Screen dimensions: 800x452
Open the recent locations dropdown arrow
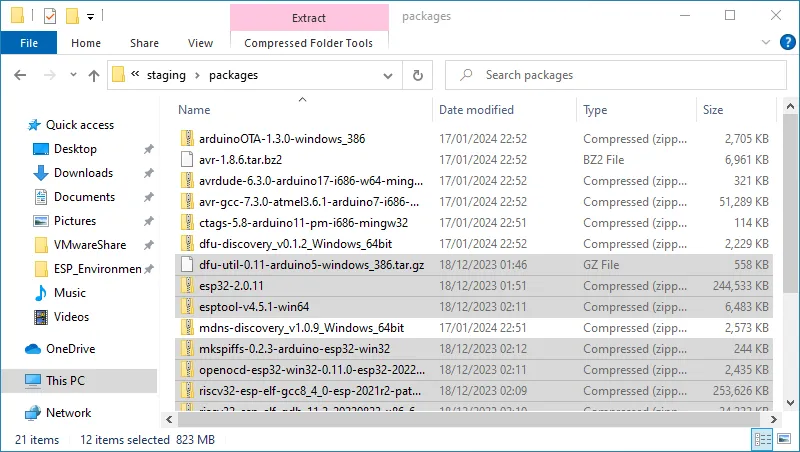[x=73, y=75]
